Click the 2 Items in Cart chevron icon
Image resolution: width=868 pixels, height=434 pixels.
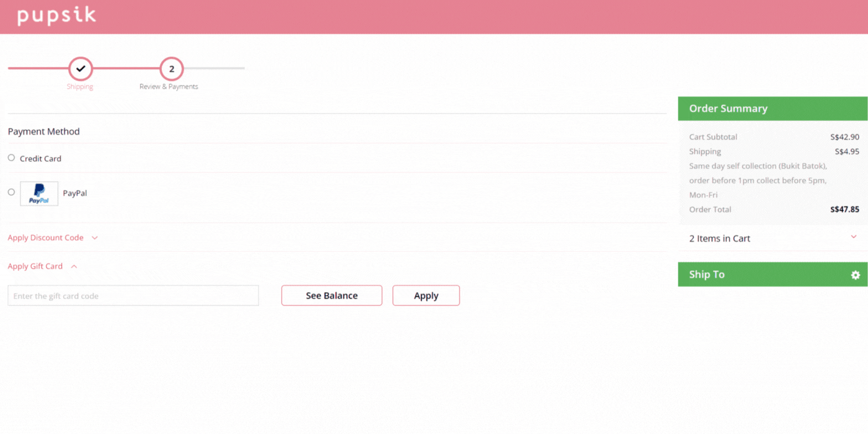[x=854, y=237]
